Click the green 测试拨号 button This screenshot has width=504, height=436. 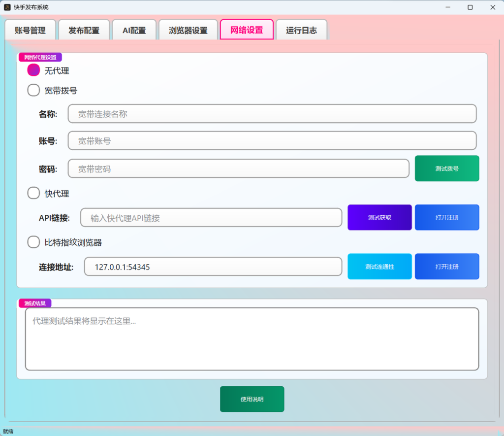point(447,168)
